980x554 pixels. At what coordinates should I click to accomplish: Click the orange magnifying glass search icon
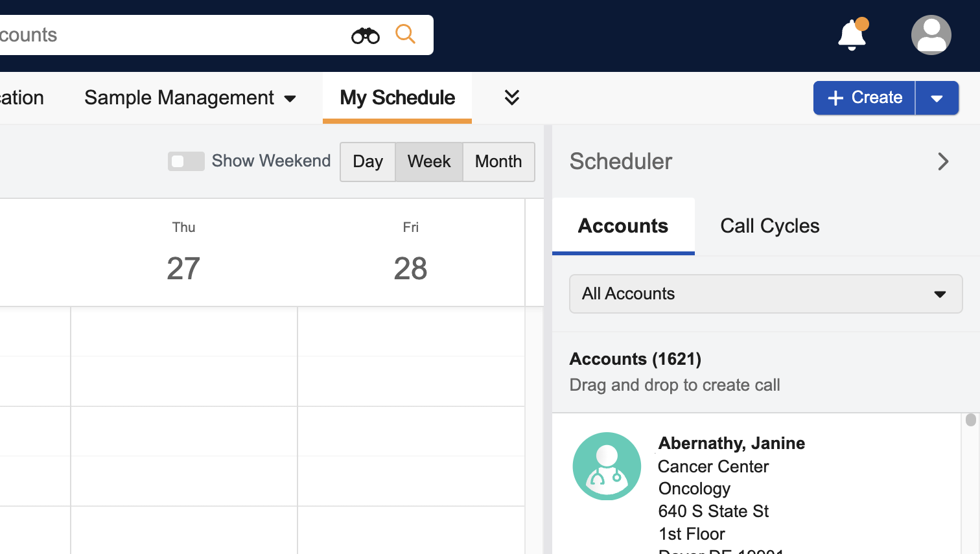tap(405, 34)
